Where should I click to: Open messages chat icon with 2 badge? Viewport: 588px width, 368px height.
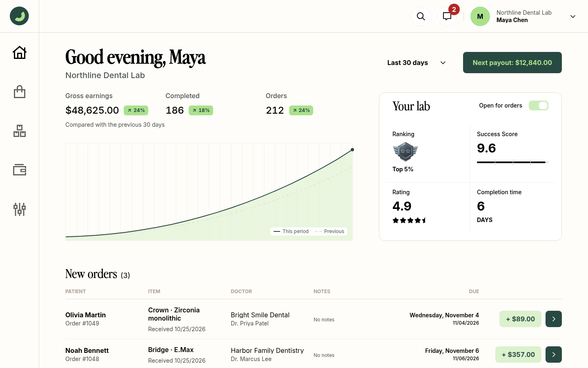[447, 16]
